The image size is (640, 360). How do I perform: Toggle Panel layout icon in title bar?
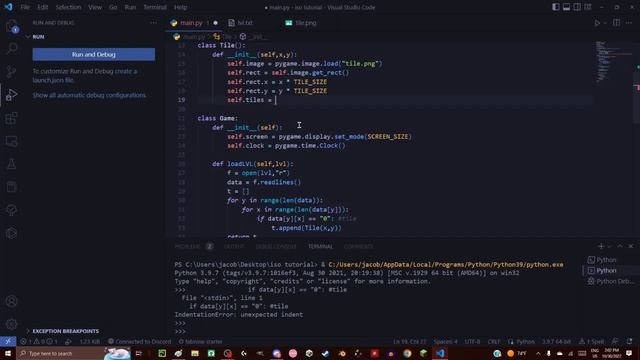click(x=566, y=7)
